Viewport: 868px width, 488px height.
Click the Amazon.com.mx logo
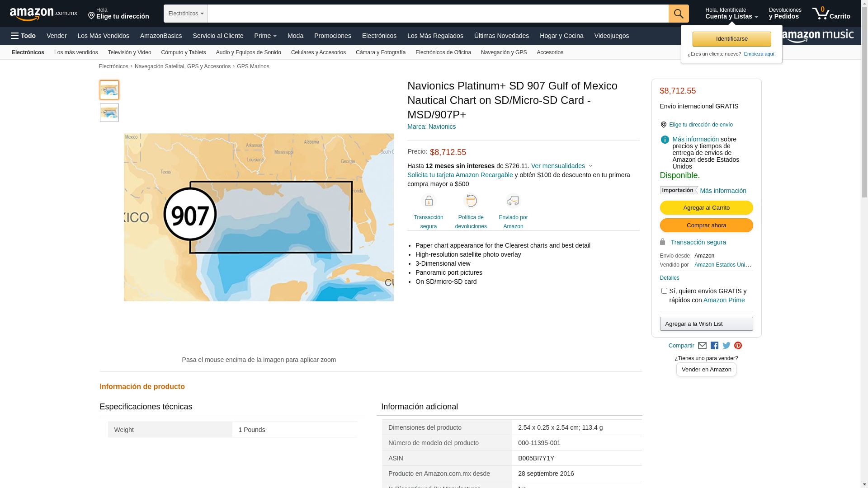tap(43, 14)
